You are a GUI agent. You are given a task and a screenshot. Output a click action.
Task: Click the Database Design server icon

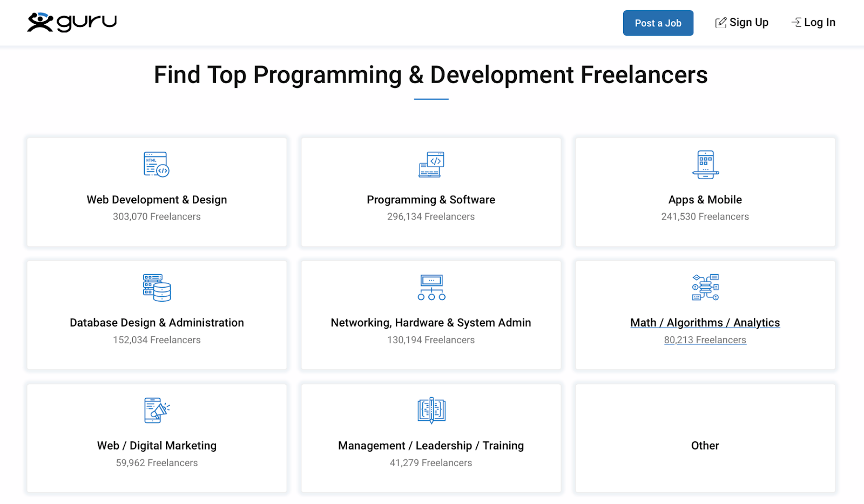157,288
